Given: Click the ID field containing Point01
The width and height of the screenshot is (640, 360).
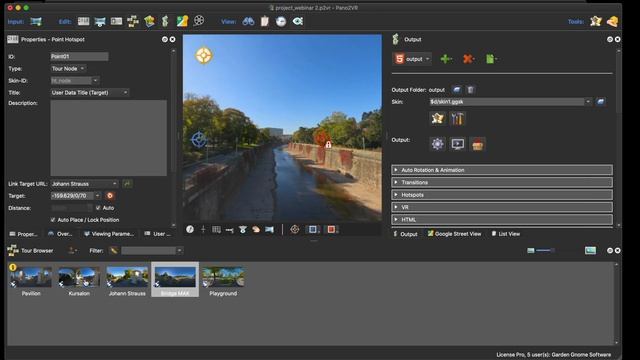Looking at the screenshot, I should point(80,56).
